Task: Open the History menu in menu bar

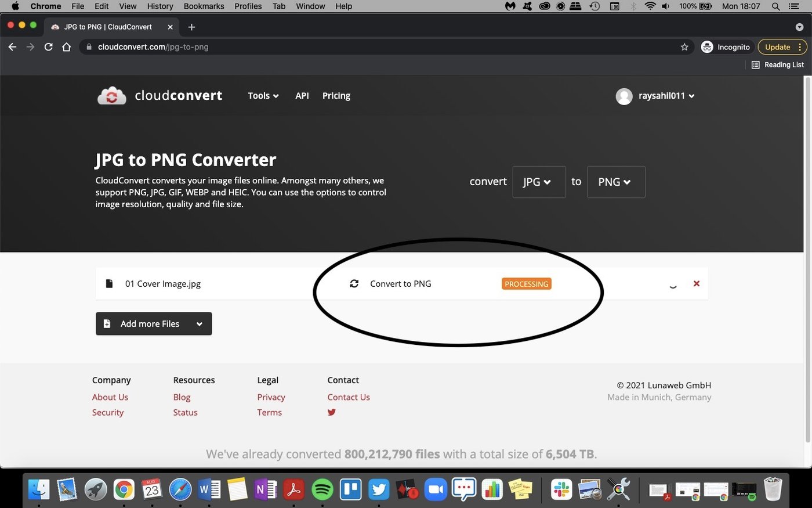Action: pos(160,6)
